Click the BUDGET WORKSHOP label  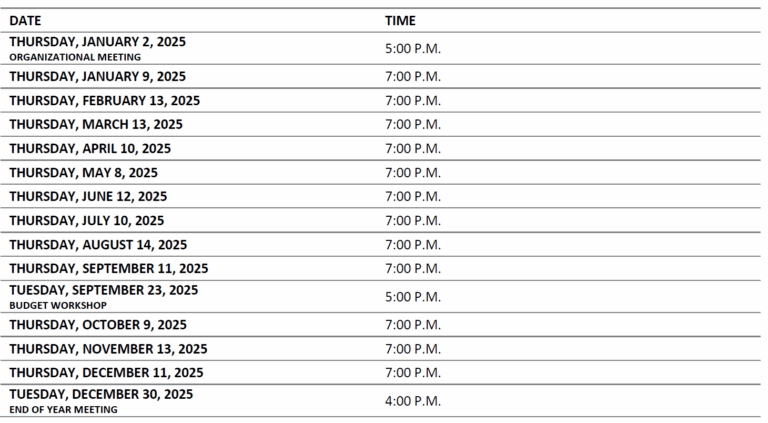(58, 306)
